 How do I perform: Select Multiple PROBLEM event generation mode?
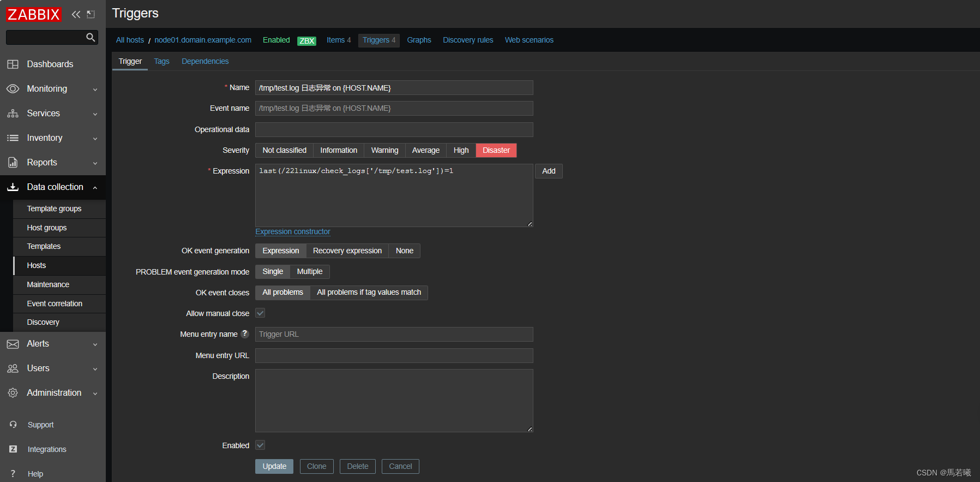310,271
